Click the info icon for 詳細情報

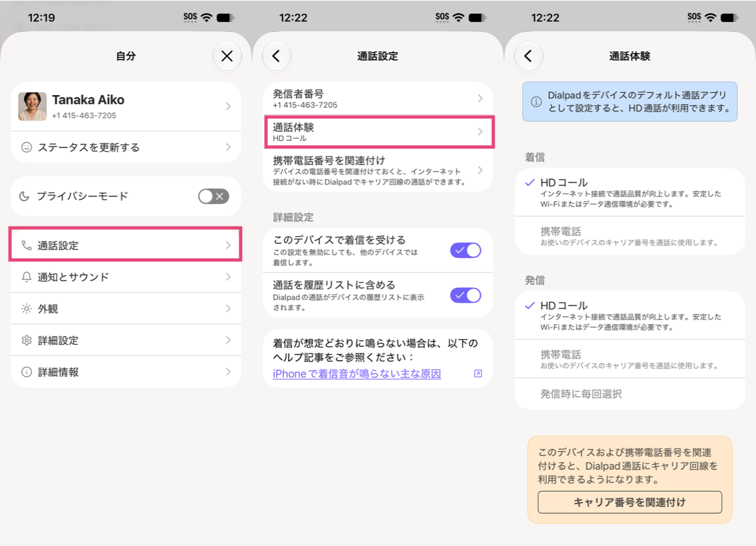click(x=27, y=372)
